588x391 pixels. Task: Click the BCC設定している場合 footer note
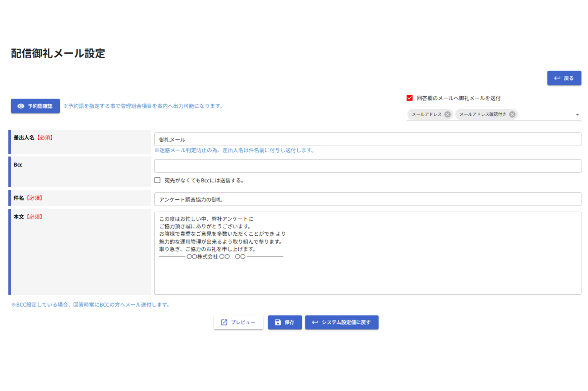click(90, 305)
